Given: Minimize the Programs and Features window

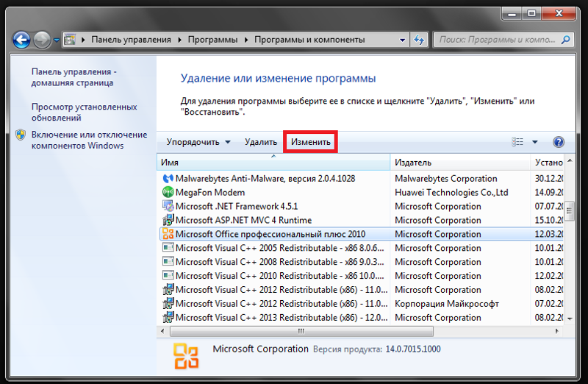Looking at the screenshot, I should tap(512, 13).
